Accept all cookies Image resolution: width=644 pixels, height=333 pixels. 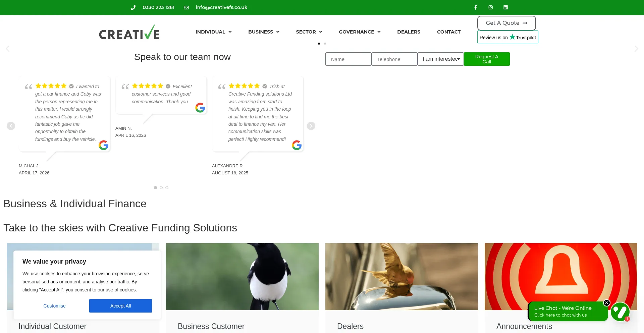(x=120, y=306)
